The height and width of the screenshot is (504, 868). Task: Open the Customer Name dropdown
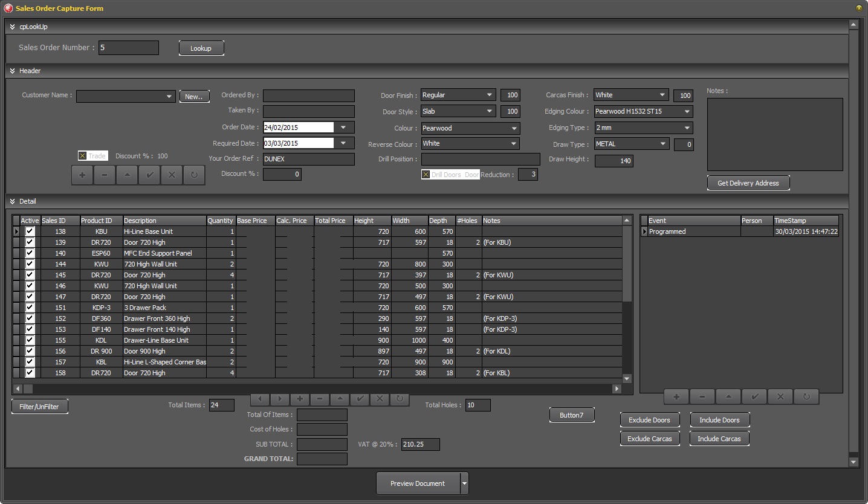(169, 97)
